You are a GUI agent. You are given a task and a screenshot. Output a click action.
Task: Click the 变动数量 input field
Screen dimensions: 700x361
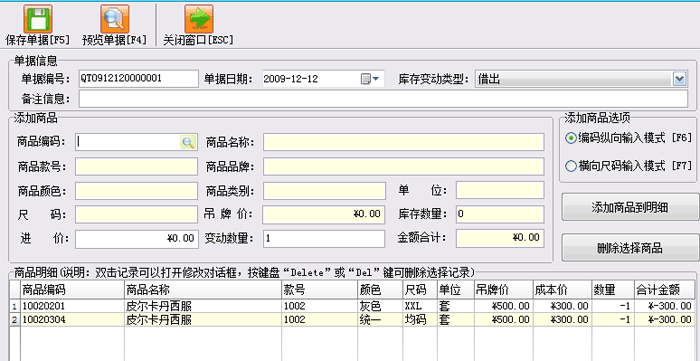coord(324,238)
